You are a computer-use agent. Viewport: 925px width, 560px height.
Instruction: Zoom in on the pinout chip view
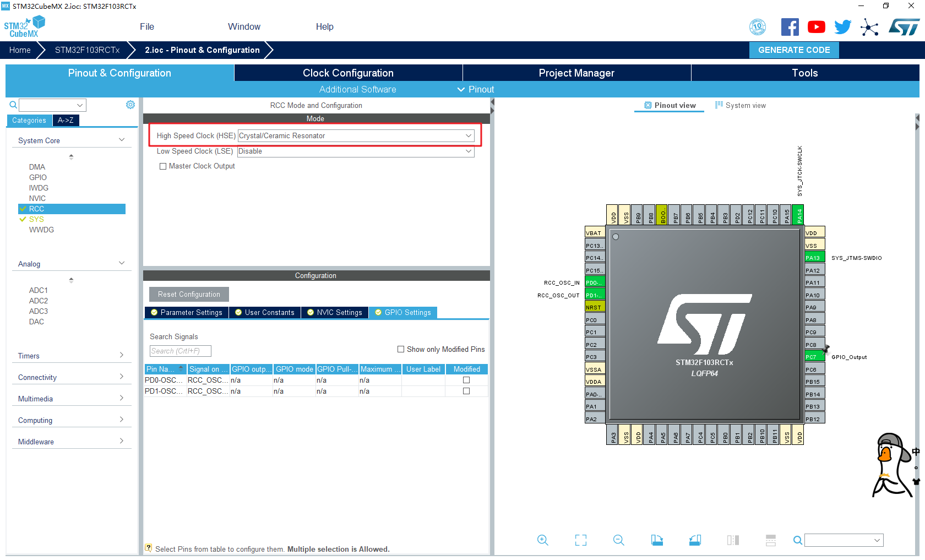[x=543, y=540]
